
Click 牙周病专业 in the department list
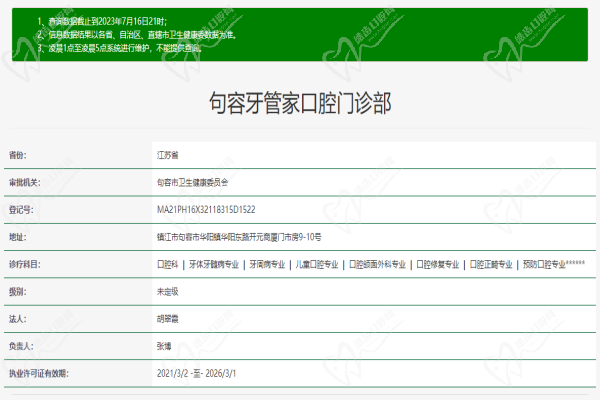(267, 264)
